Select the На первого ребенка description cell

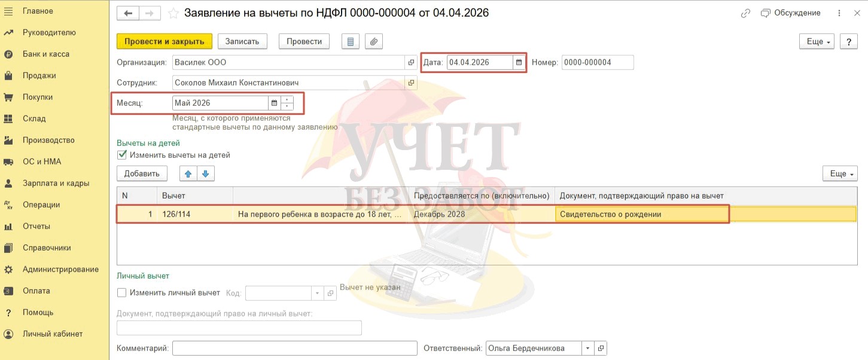321,214
